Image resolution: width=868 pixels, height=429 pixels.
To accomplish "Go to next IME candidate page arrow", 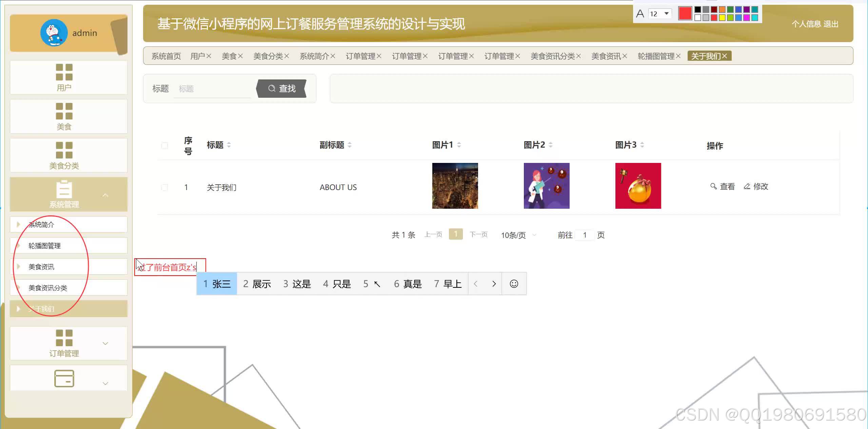I will pos(494,284).
